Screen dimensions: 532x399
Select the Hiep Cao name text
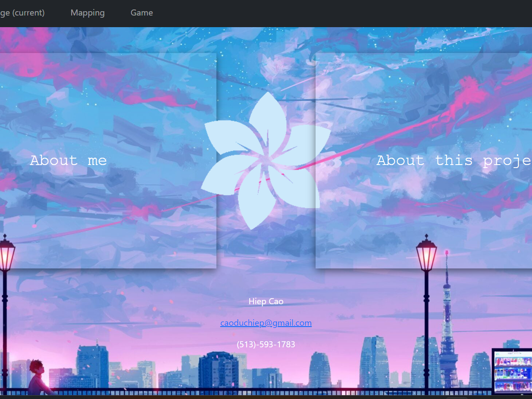pyautogui.click(x=266, y=302)
